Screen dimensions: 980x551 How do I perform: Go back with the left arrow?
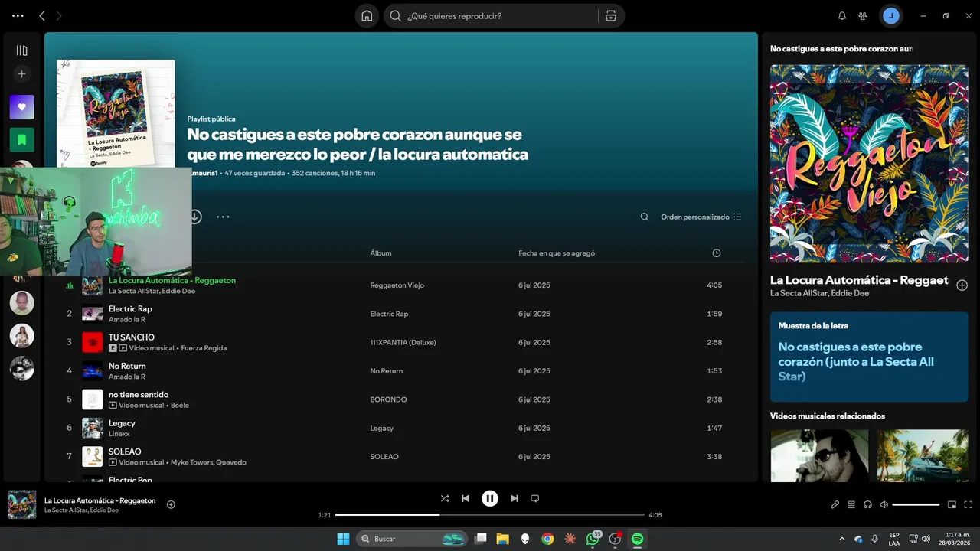coord(42,15)
